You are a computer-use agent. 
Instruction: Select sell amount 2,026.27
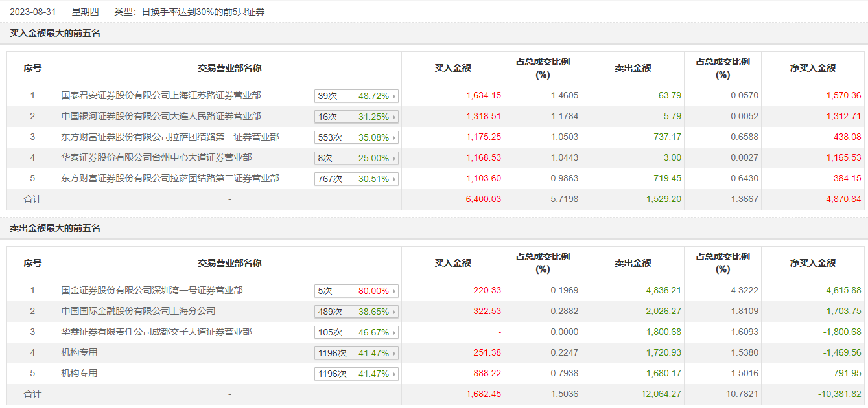click(x=663, y=312)
